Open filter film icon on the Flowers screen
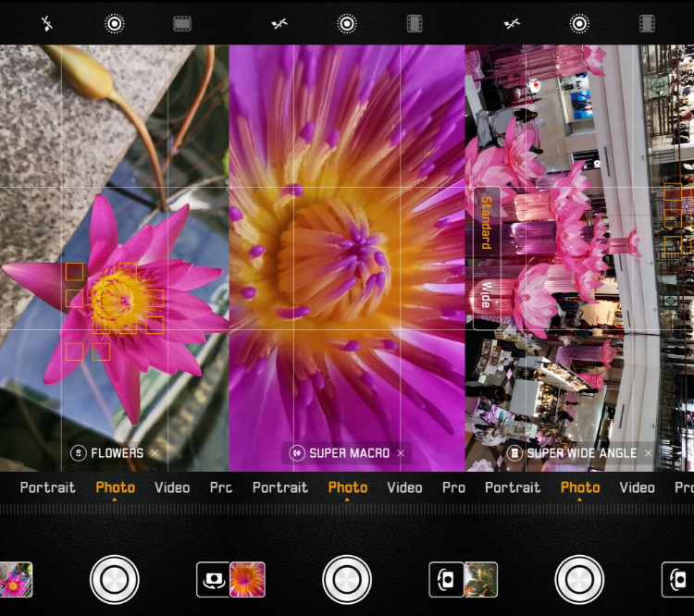Viewport: 694px width, 616px height. coord(182,23)
